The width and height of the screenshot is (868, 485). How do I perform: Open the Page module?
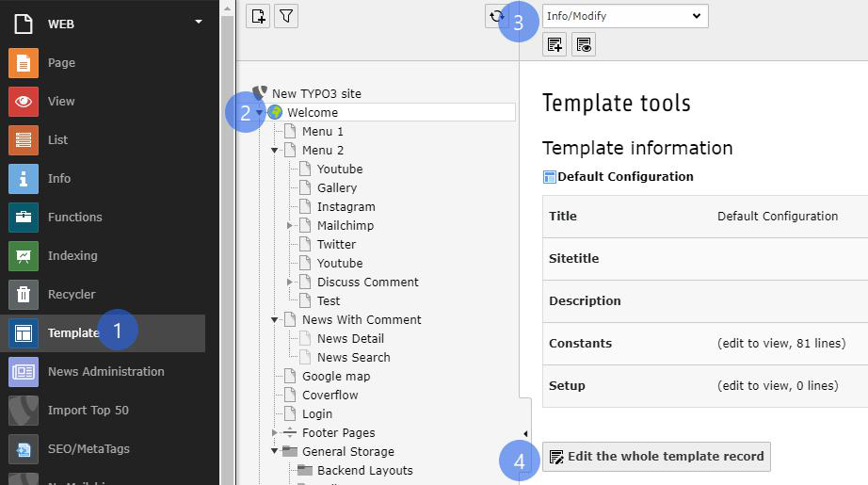tap(61, 63)
